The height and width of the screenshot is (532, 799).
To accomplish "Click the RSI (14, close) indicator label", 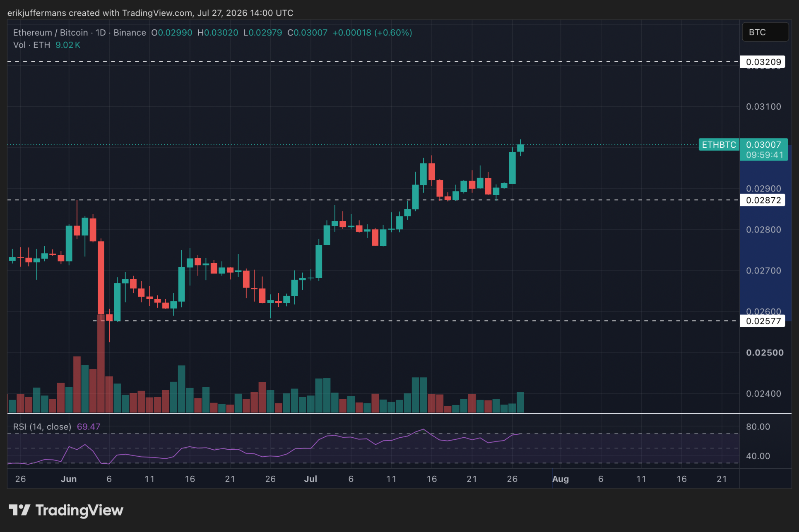I will pyautogui.click(x=42, y=427).
